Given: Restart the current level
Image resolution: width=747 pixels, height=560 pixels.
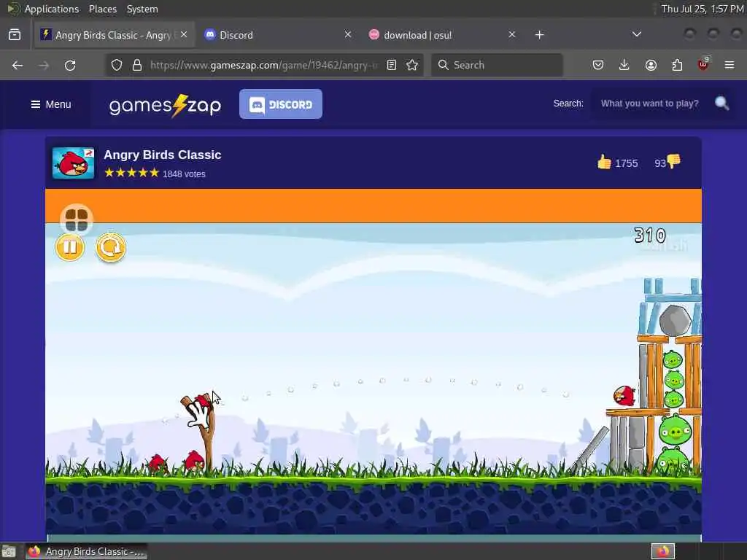Looking at the screenshot, I should click(111, 247).
